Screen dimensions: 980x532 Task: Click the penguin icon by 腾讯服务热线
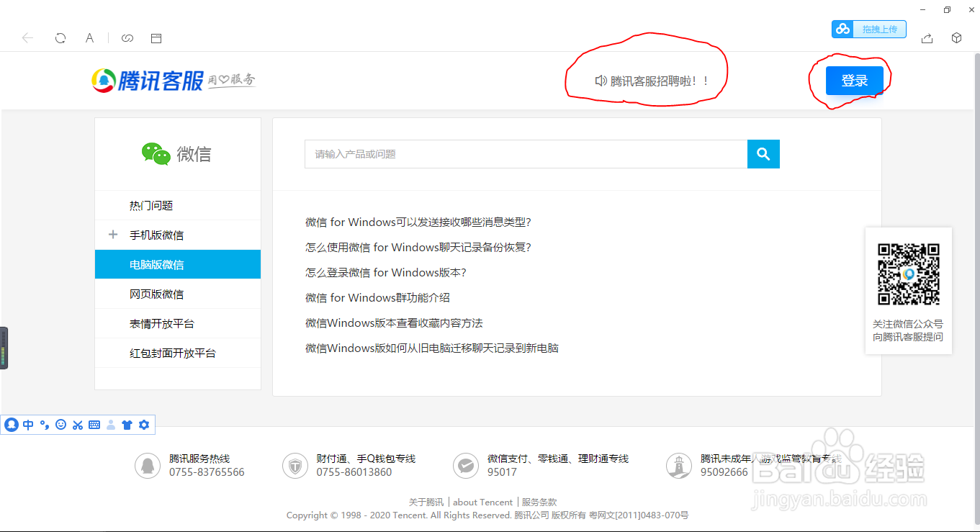coord(148,466)
